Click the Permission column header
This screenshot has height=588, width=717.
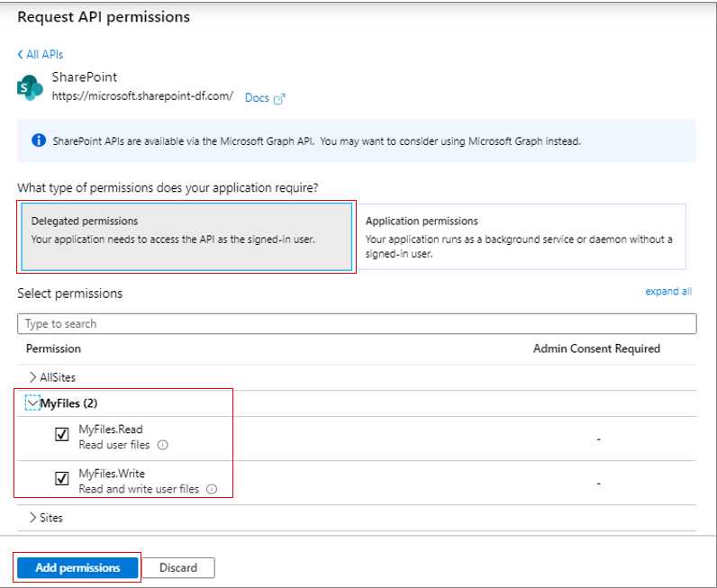[x=53, y=348]
